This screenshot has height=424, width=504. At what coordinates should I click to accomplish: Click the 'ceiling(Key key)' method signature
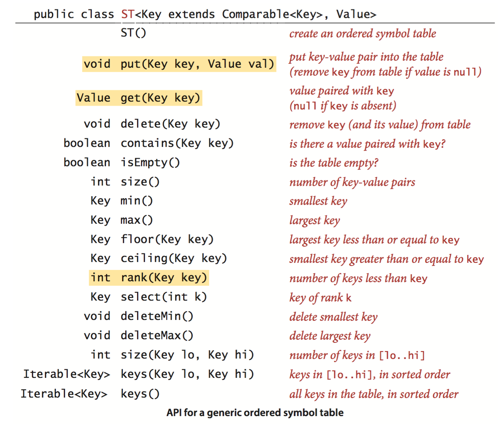[174, 258]
